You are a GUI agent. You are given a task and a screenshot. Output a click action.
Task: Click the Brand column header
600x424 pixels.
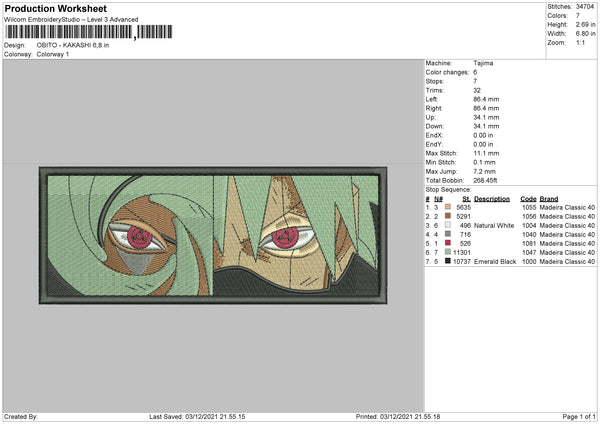pyautogui.click(x=549, y=199)
